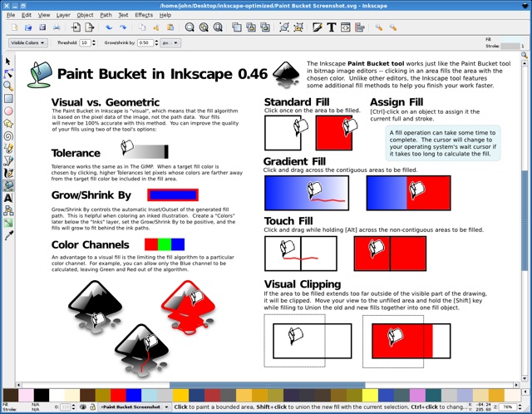Select the arrow Selector tool
The image size is (532, 414).
tap(8, 62)
